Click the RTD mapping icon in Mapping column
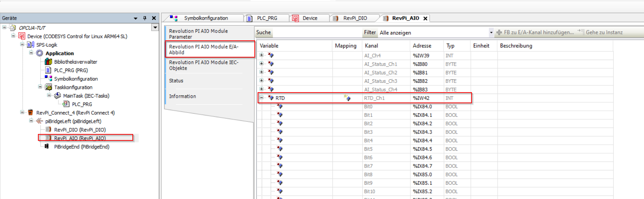The image size is (644, 199). coord(347,98)
